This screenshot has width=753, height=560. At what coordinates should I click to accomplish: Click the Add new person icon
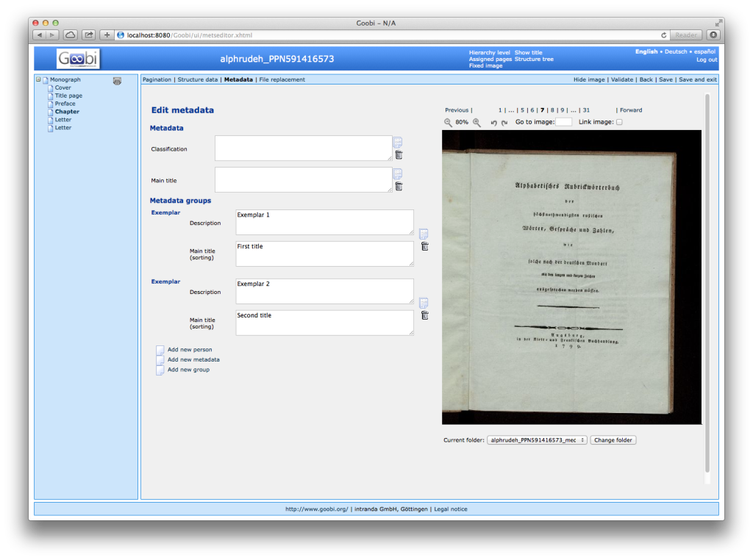[160, 350]
